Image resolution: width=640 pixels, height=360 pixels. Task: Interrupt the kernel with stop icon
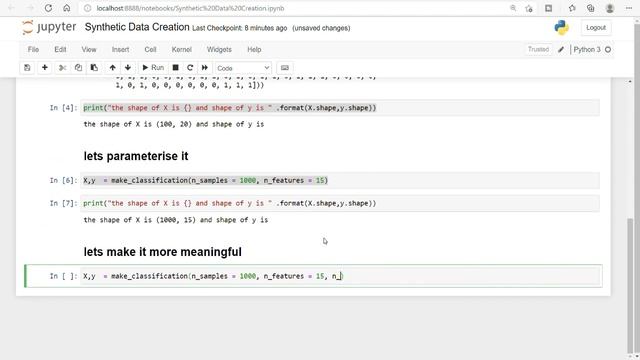(176, 68)
